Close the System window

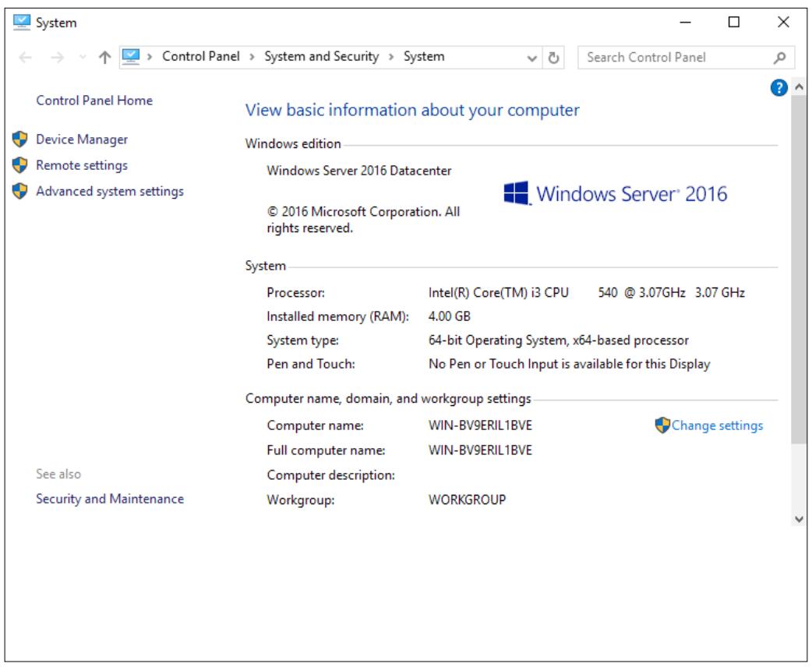(x=783, y=23)
